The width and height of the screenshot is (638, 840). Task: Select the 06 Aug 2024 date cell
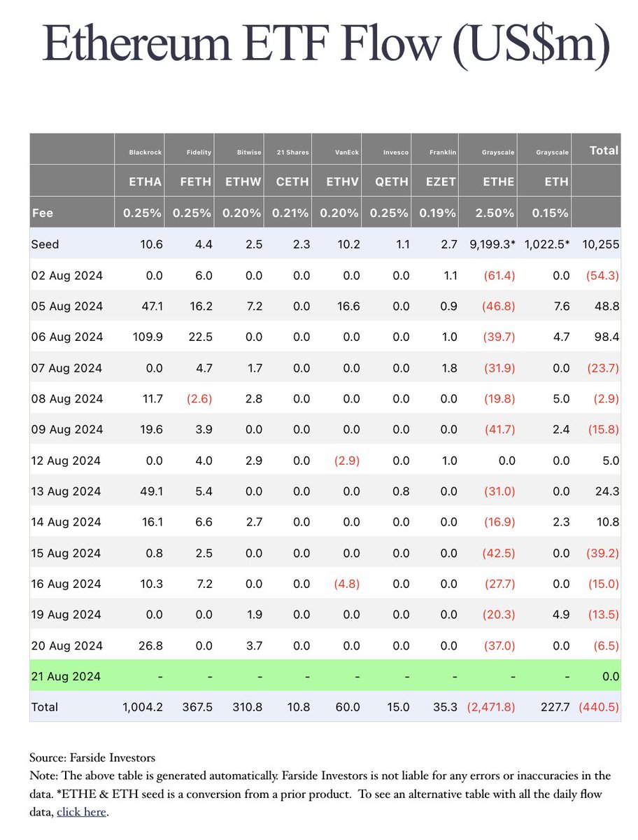[x=66, y=337]
